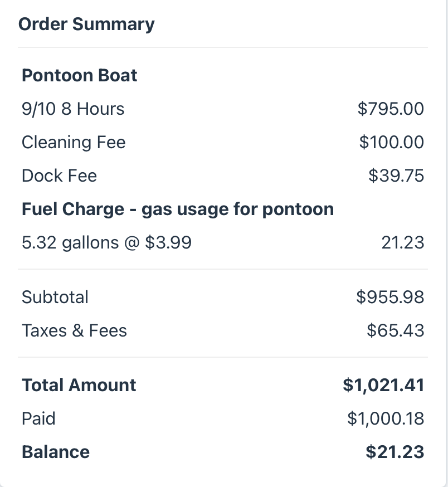Click the 9/10 8 Hours line
The image size is (448, 487).
(73, 109)
